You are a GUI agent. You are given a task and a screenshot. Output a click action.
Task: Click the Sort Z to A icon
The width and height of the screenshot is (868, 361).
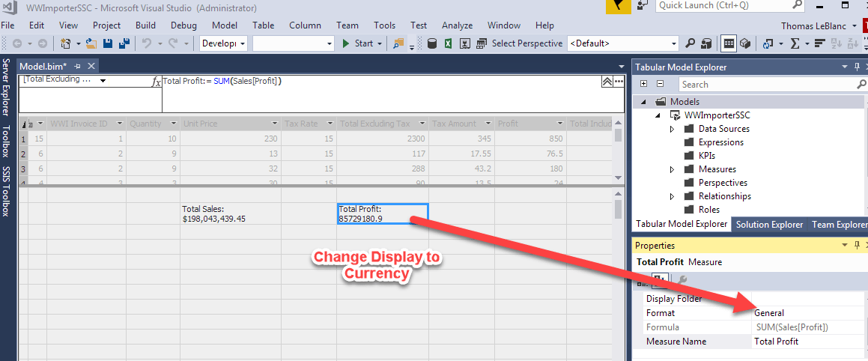click(x=852, y=43)
